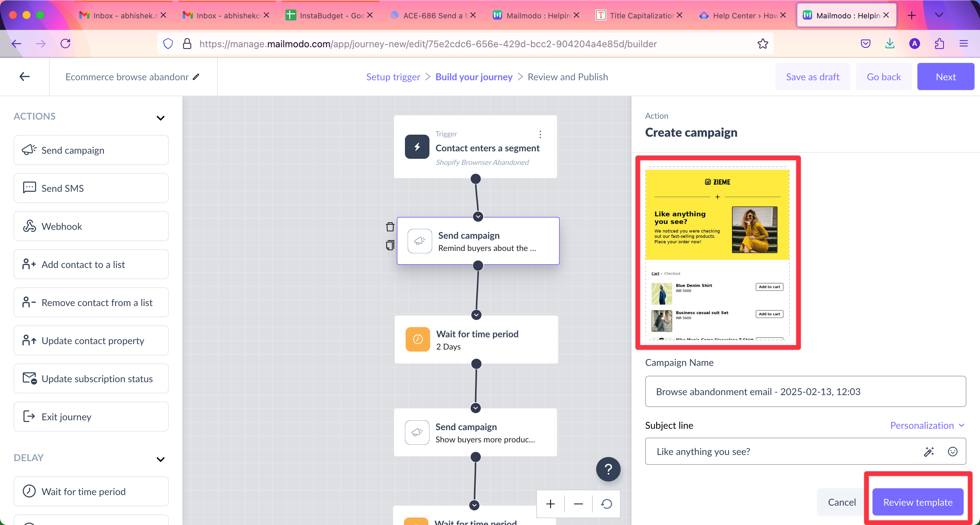Click the Remove contact from a list icon
This screenshot has height=525, width=980.
click(29, 302)
